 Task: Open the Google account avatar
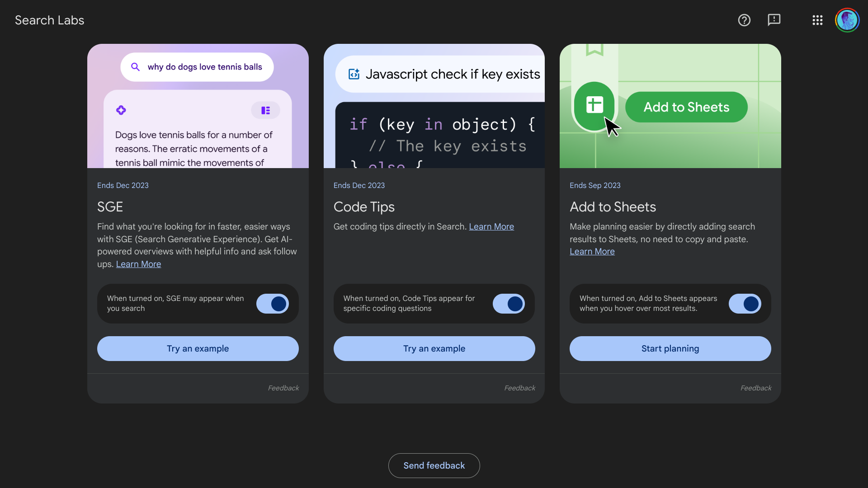tap(847, 20)
